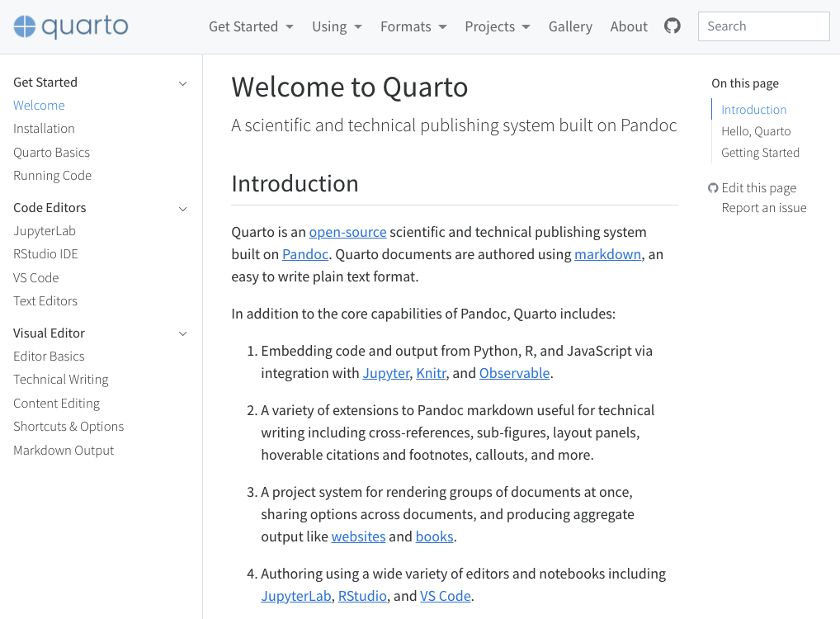
Task: Open the GitHub icon in navbar
Action: (672, 26)
